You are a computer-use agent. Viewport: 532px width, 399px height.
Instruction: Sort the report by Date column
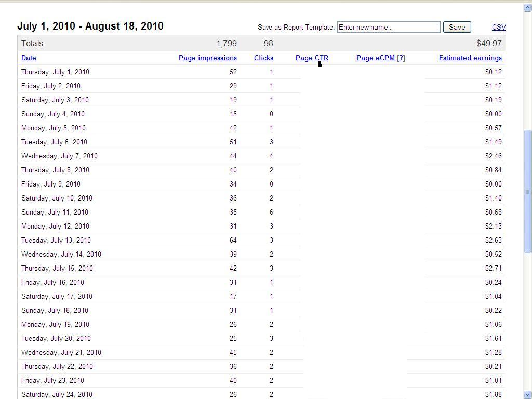[x=29, y=58]
